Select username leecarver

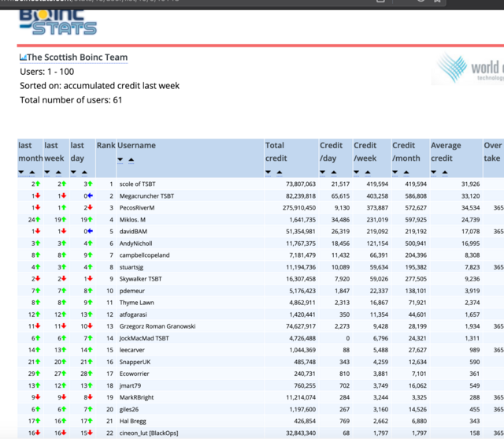point(132,350)
